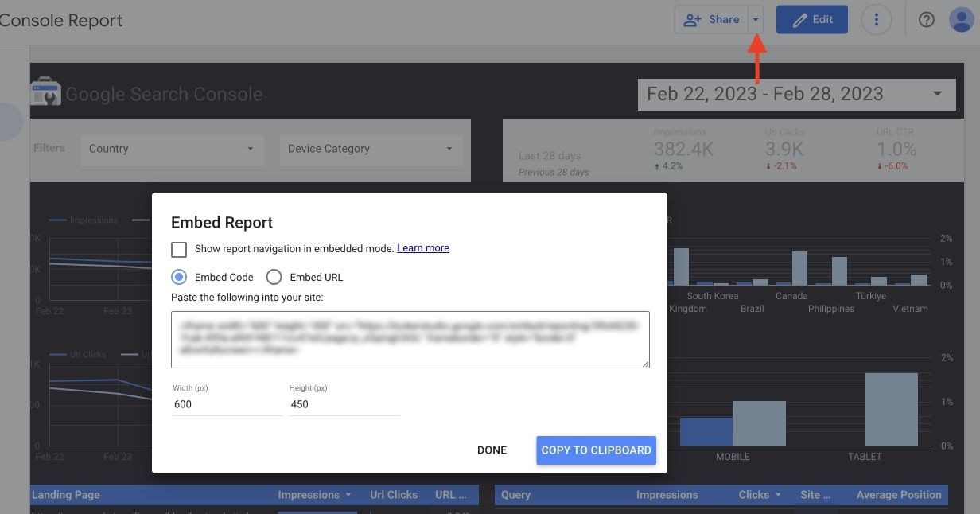
Task: Select the Embed Code radio button
Action: tap(180, 277)
